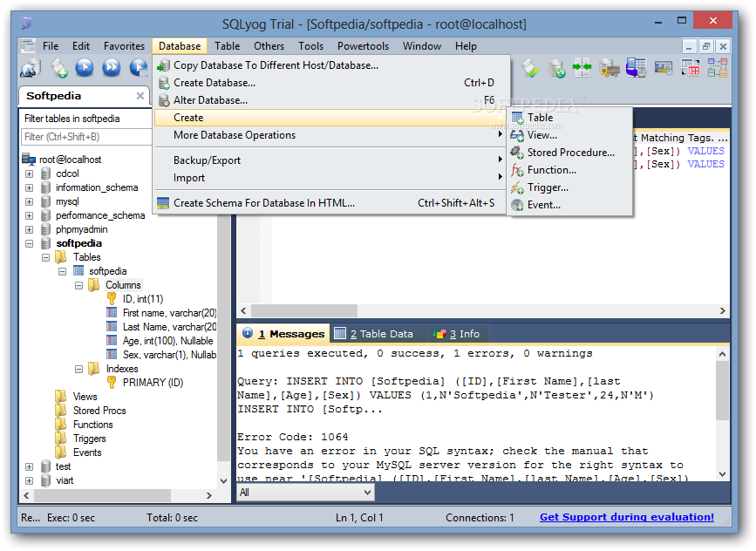
Task: Choose Import menu entry
Action: tap(330, 178)
